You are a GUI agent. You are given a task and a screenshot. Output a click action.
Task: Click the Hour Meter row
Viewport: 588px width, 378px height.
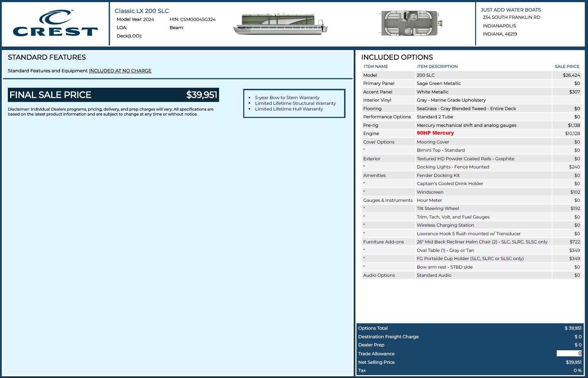coord(472,200)
